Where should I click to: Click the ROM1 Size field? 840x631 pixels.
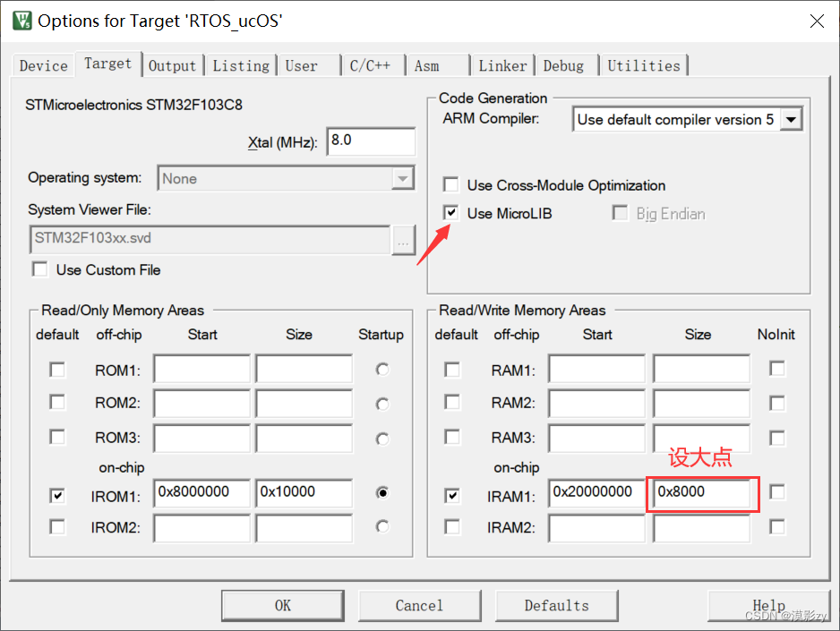coord(304,368)
